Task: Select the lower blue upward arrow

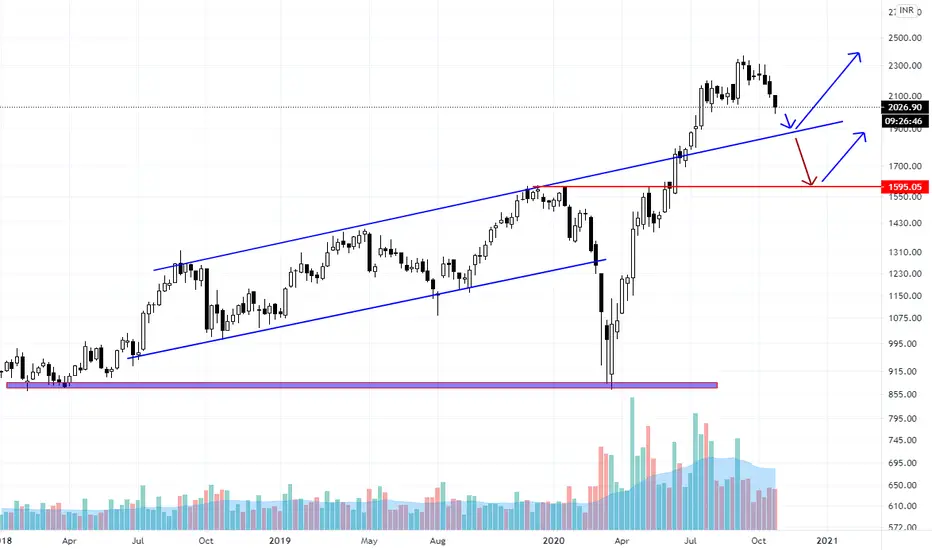Action: click(x=844, y=156)
